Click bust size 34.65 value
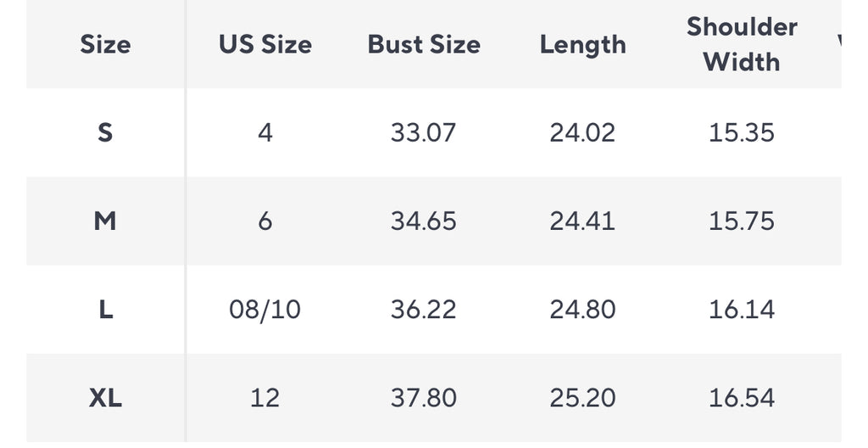 [424, 221]
